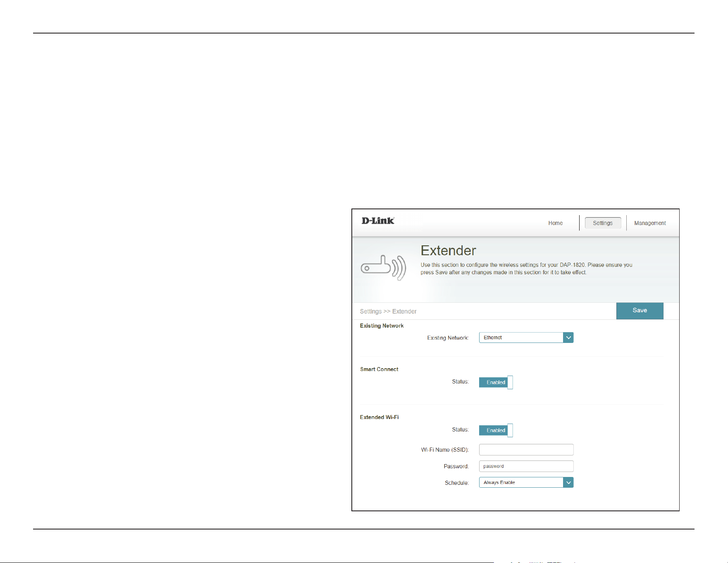Focus the Wi-Fi Name (SSID) field
Viewport: 728px width, 563px height.
526,450
